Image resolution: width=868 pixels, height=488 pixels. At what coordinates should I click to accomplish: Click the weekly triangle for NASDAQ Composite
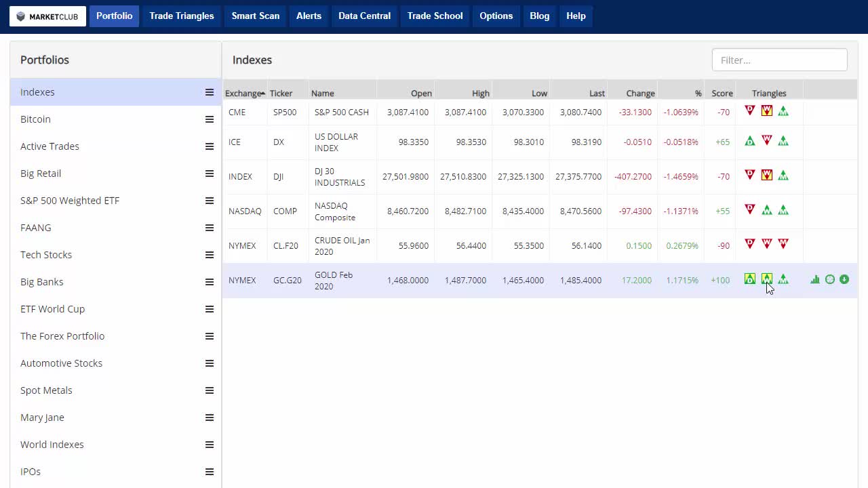pos(766,209)
